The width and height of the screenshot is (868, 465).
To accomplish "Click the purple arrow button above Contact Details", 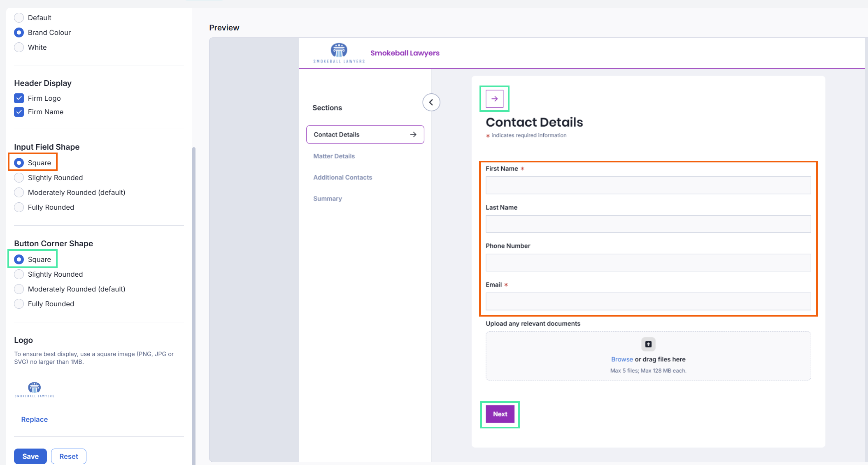I will tap(494, 99).
